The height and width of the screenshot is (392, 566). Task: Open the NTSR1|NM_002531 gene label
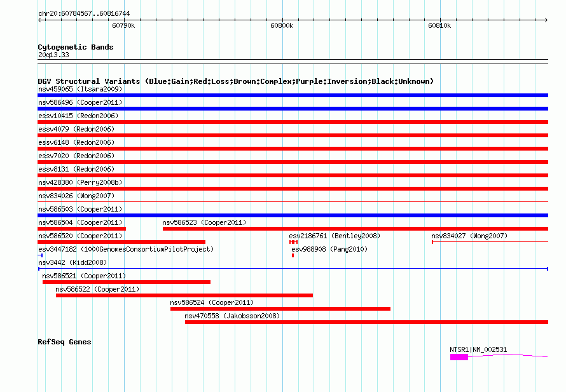(x=478, y=349)
